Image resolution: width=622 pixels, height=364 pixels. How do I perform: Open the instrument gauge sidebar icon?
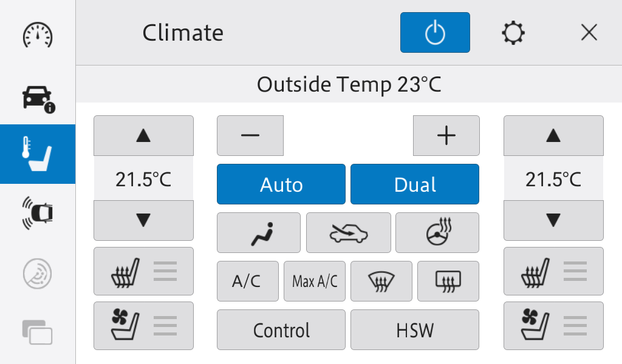37,35
